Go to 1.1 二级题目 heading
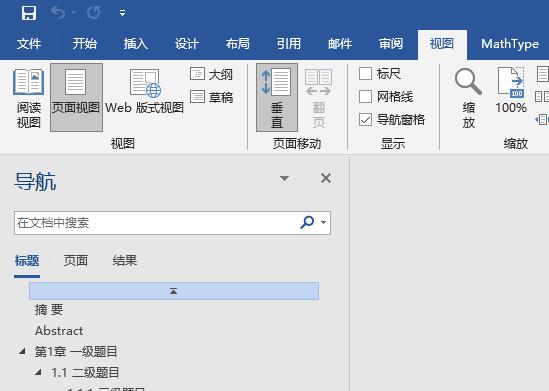This screenshot has height=391, width=549. click(x=85, y=372)
